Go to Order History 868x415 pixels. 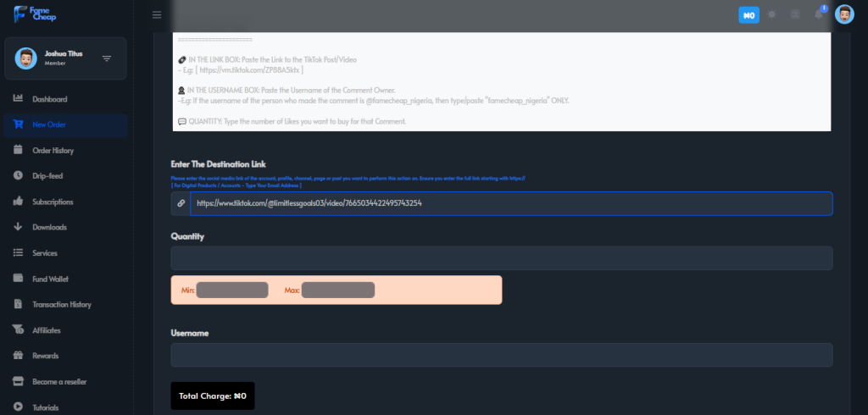click(x=53, y=151)
